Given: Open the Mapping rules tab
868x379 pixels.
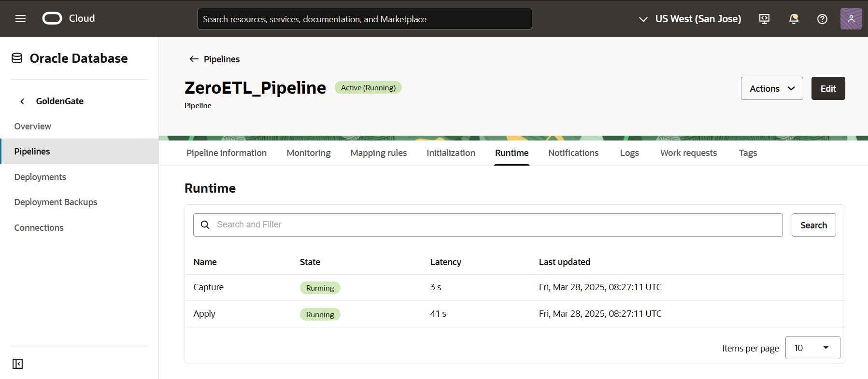Looking at the screenshot, I should tap(379, 153).
